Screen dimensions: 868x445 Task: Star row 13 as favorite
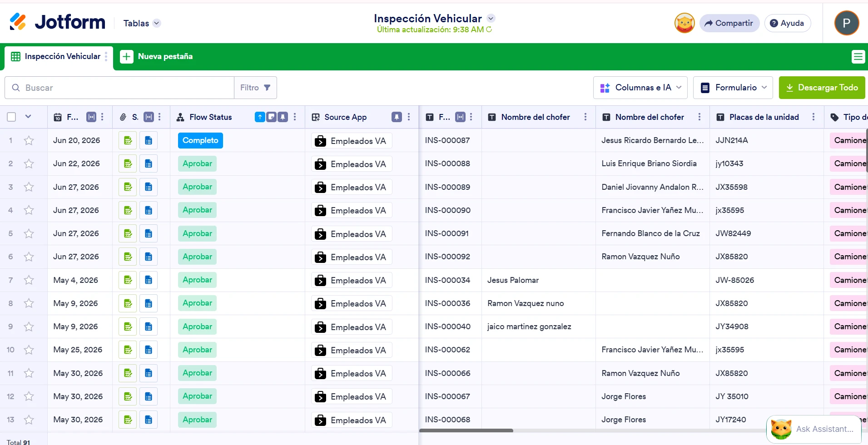pos(29,420)
